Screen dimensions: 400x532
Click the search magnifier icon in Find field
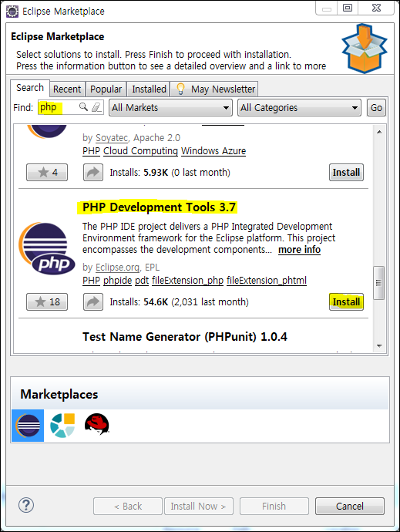point(83,107)
